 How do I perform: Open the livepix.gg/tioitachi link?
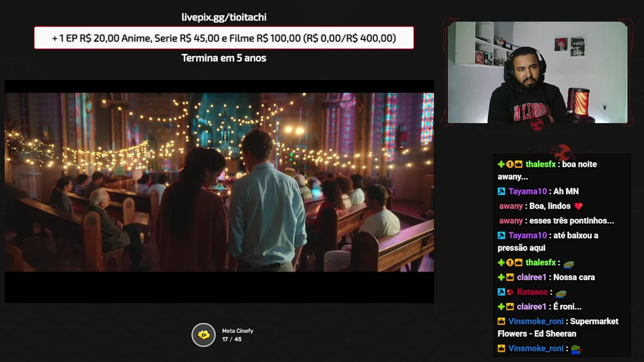[x=224, y=17]
